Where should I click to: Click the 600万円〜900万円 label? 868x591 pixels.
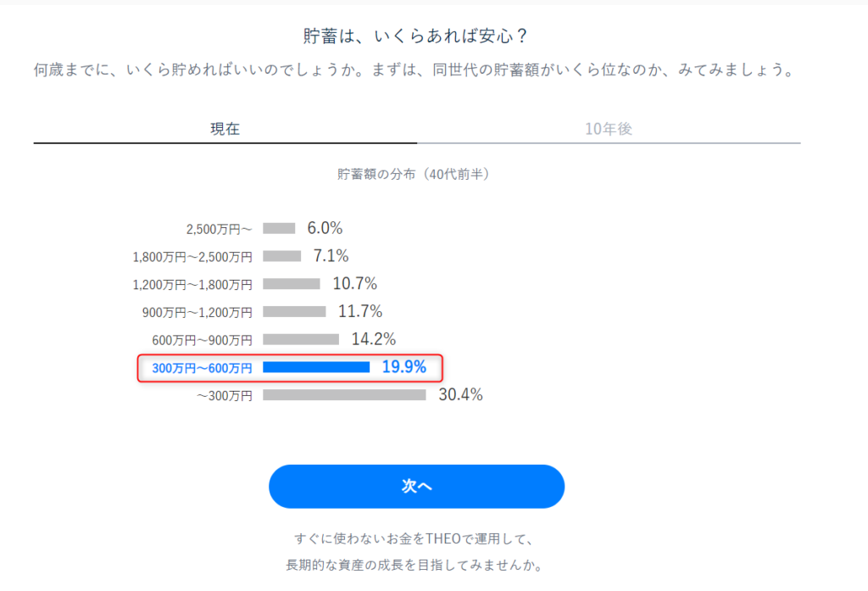tap(202, 339)
